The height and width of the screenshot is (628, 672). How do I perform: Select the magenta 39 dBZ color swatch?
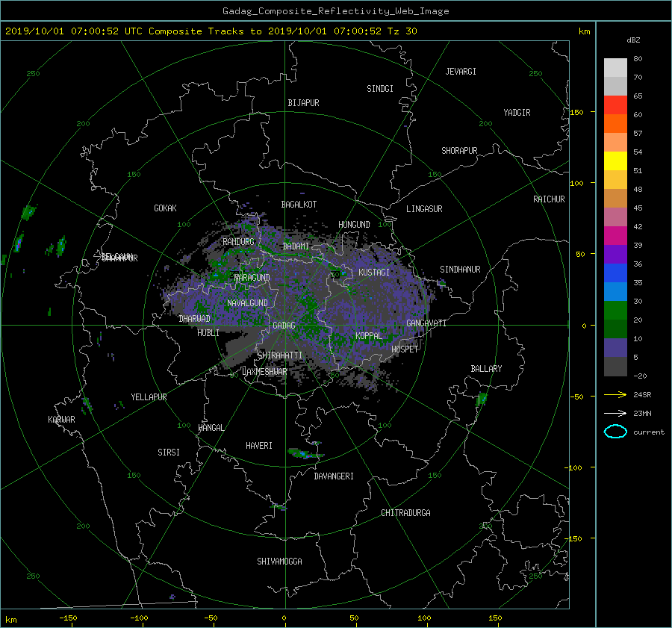point(615,236)
